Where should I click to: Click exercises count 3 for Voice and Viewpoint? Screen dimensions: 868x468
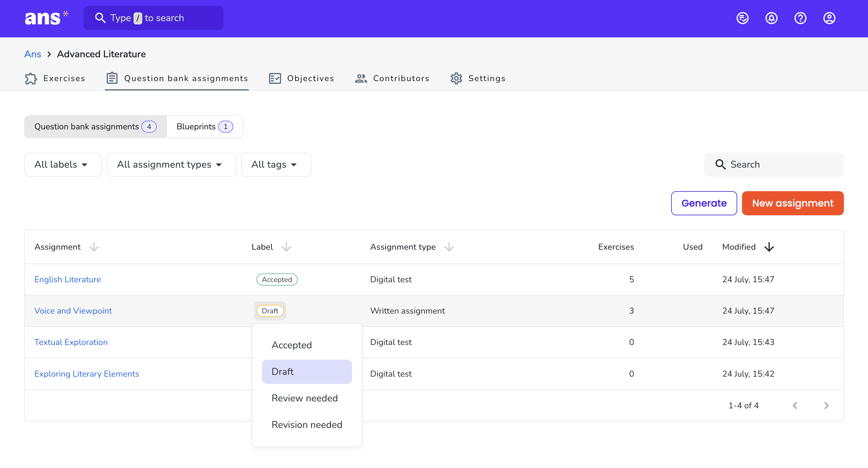[631, 311]
